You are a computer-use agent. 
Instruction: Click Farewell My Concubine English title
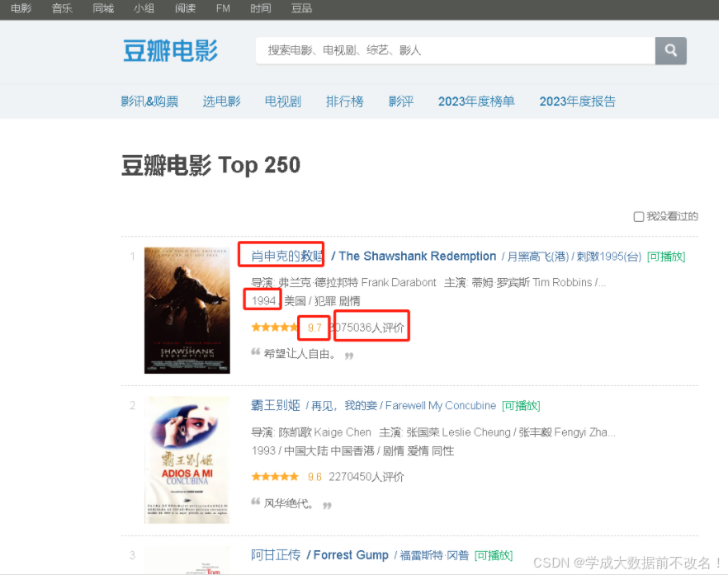pyautogui.click(x=441, y=406)
